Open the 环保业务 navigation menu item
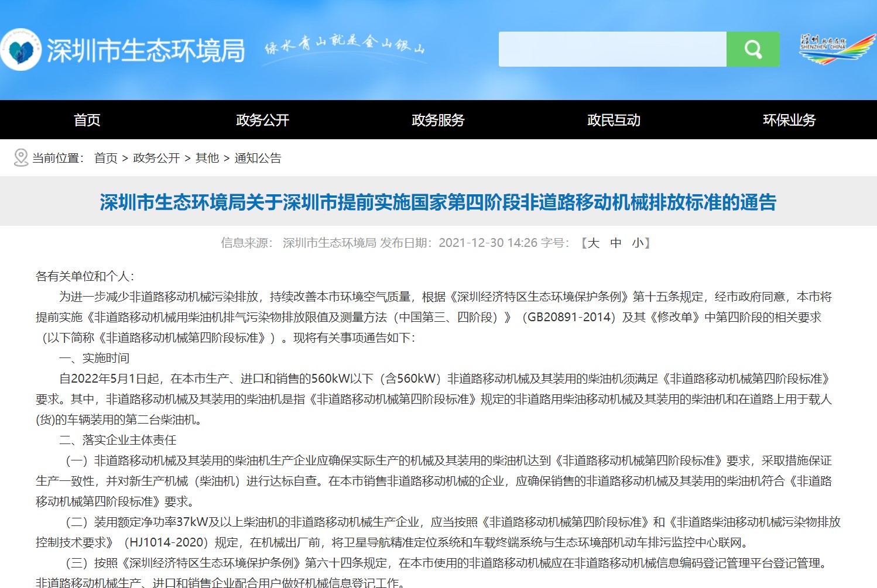The height and width of the screenshot is (588, 877). point(790,120)
